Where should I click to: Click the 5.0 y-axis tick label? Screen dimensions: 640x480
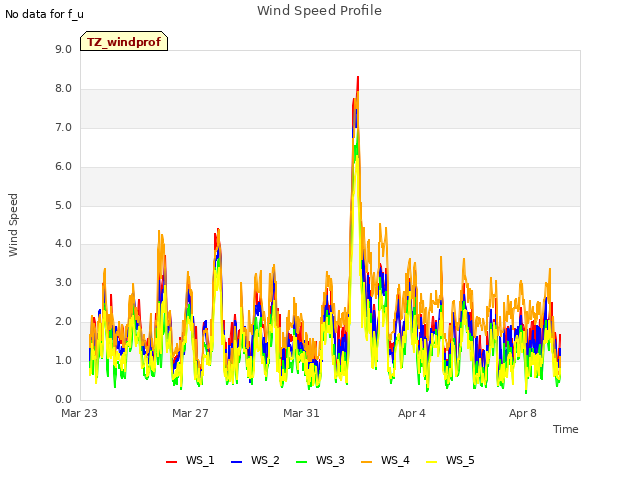coord(64,205)
